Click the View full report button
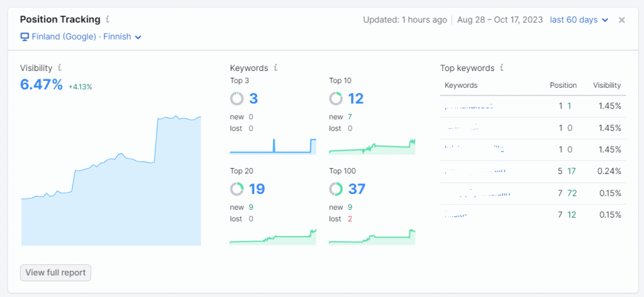Screen dimensions: 644x297 tap(56, 273)
